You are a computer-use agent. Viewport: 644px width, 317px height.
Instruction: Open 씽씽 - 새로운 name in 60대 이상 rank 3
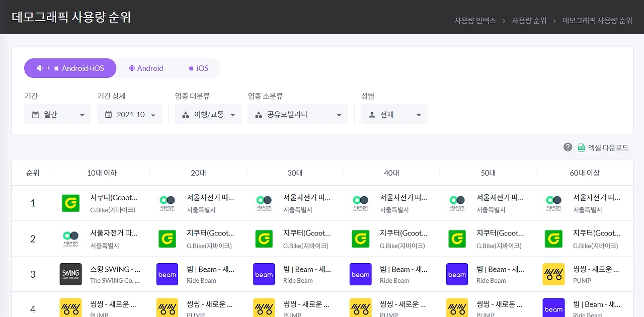[597, 269]
